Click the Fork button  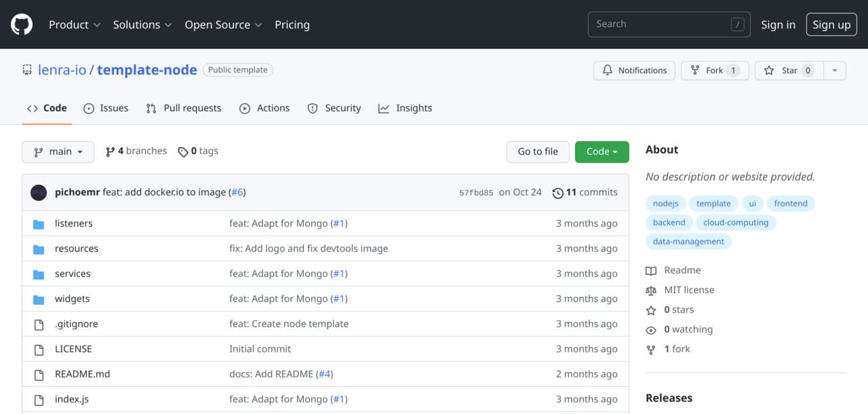pos(715,71)
